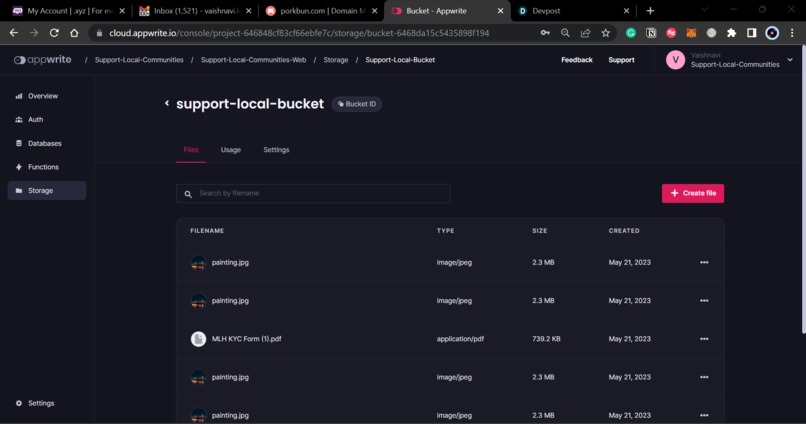Open the zoom magnifier icon in address bar
This screenshot has width=806, height=424.
(565, 33)
